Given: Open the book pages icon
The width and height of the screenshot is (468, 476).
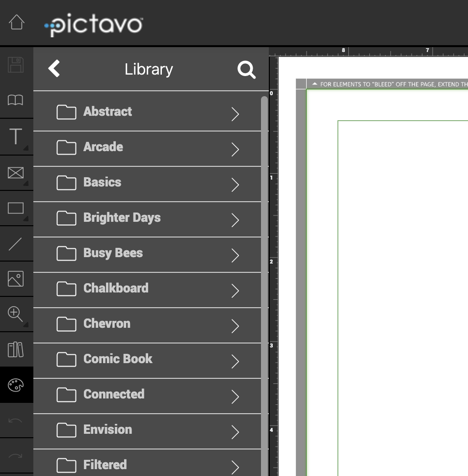Looking at the screenshot, I should [x=16, y=100].
